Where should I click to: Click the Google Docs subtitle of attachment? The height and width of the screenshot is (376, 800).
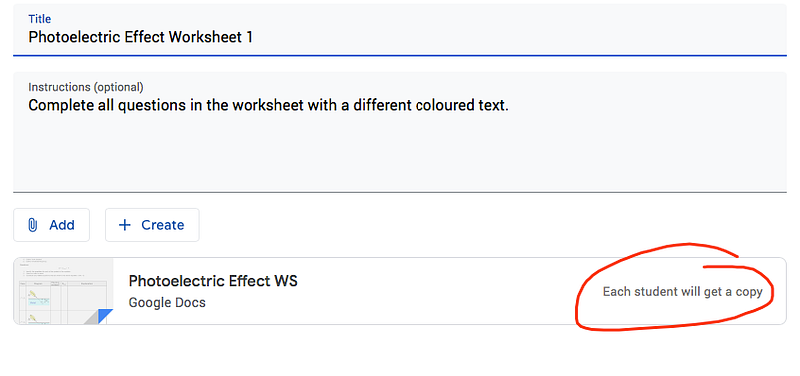(x=167, y=303)
